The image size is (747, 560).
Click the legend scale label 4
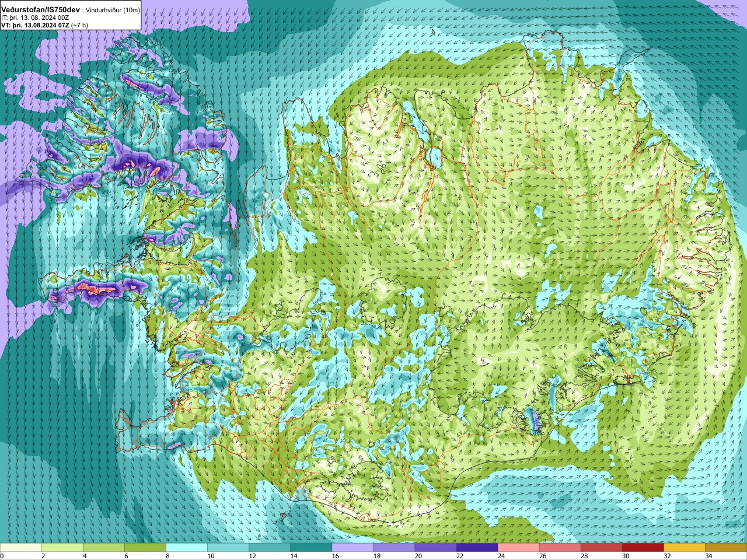click(x=85, y=556)
